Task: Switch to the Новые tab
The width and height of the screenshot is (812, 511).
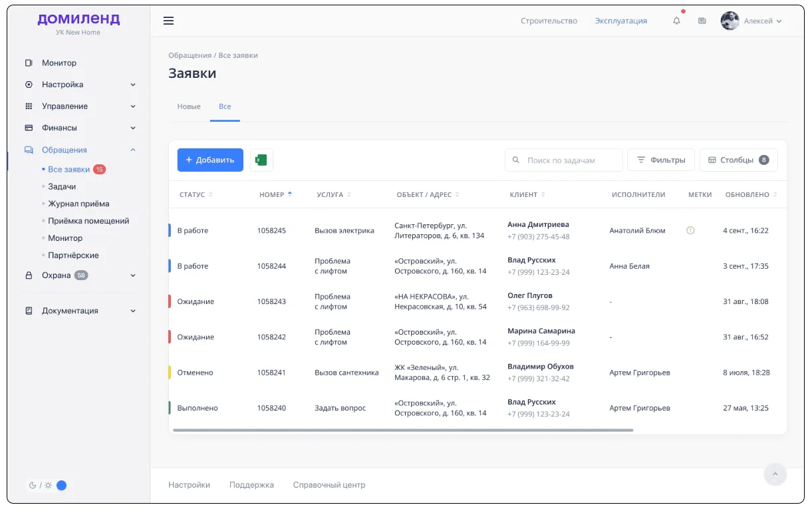Action: 189,106
